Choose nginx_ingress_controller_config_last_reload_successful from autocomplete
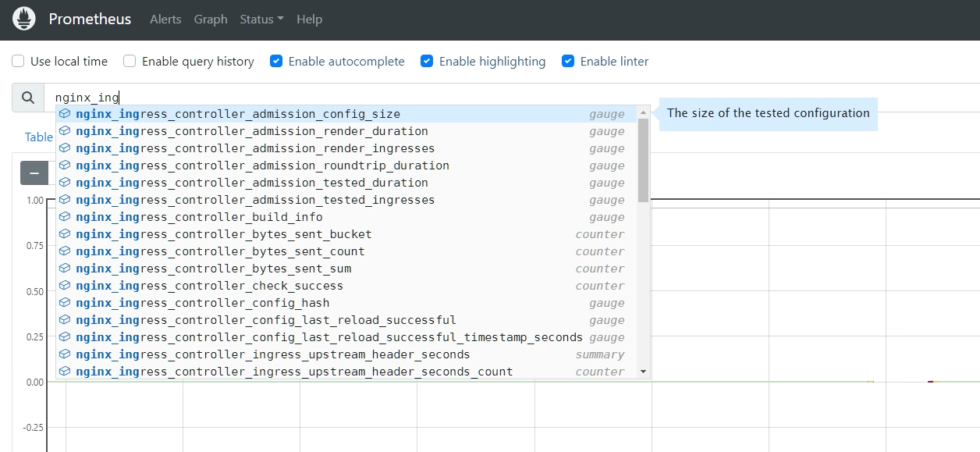Image resolution: width=980 pixels, height=452 pixels. (x=266, y=320)
